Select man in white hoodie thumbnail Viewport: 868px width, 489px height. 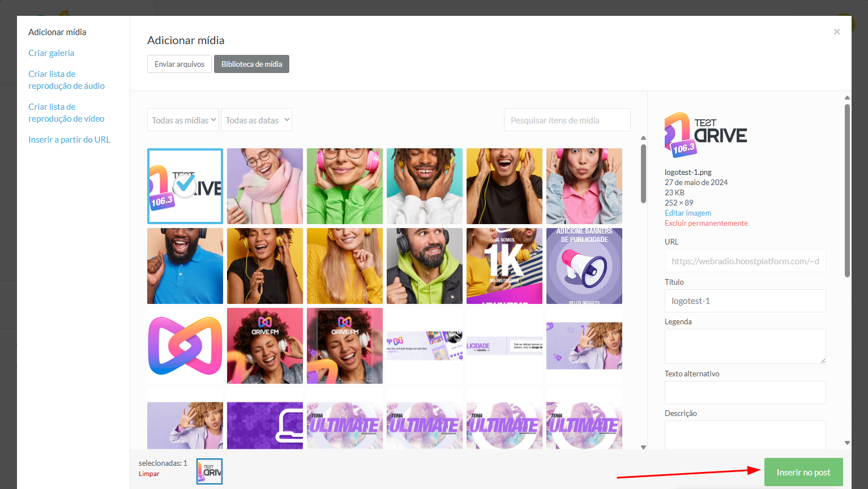tap(425, 186)
